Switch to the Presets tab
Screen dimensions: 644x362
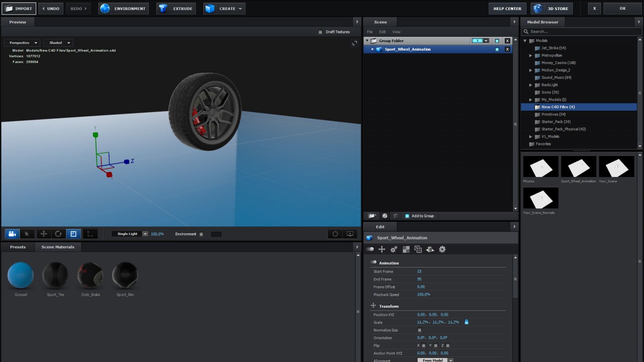tap(18, 247)
